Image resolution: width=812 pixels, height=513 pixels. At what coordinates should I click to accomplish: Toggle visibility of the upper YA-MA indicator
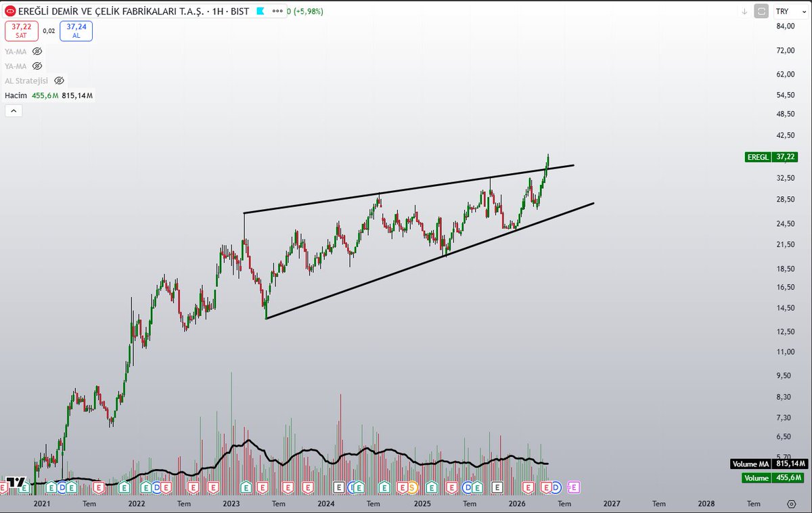click(x=37, y=51)
